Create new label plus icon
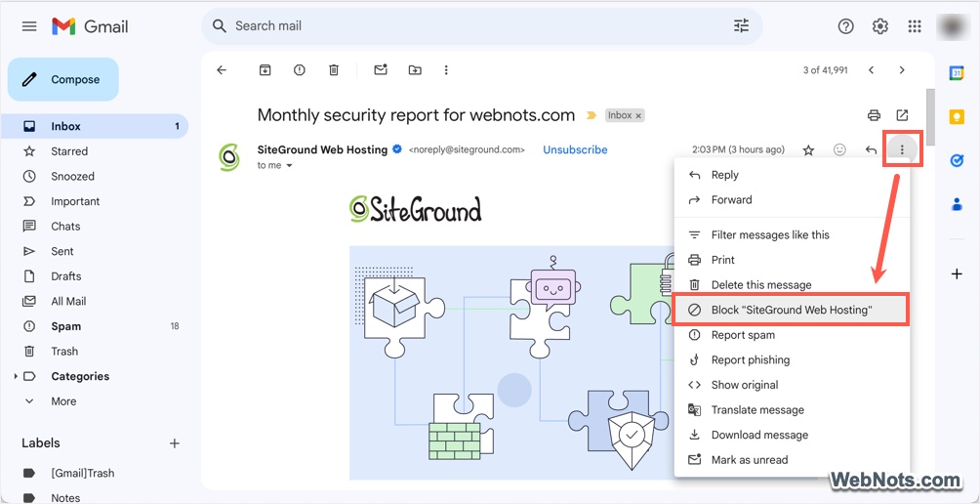Viewport: 980px width, 504px height. point(175,443)
